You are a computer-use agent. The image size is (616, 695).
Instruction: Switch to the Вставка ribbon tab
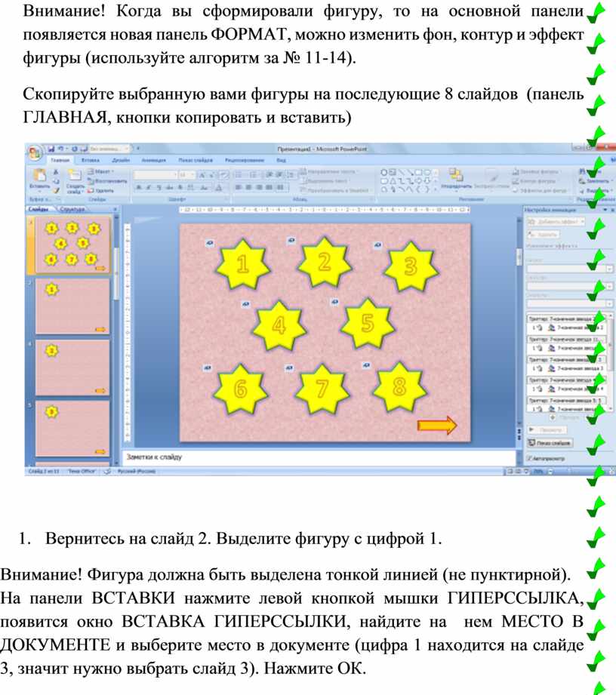click(90, 160)
